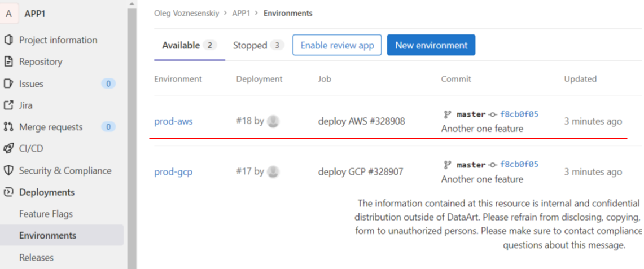Open Feature Flags in the sidebar
The height and width of the screenshot is (269, 644).
pos(46,214)
